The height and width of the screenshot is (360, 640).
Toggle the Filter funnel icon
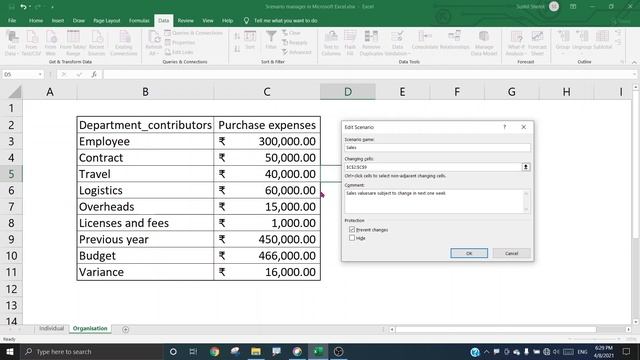coord(271,40)
